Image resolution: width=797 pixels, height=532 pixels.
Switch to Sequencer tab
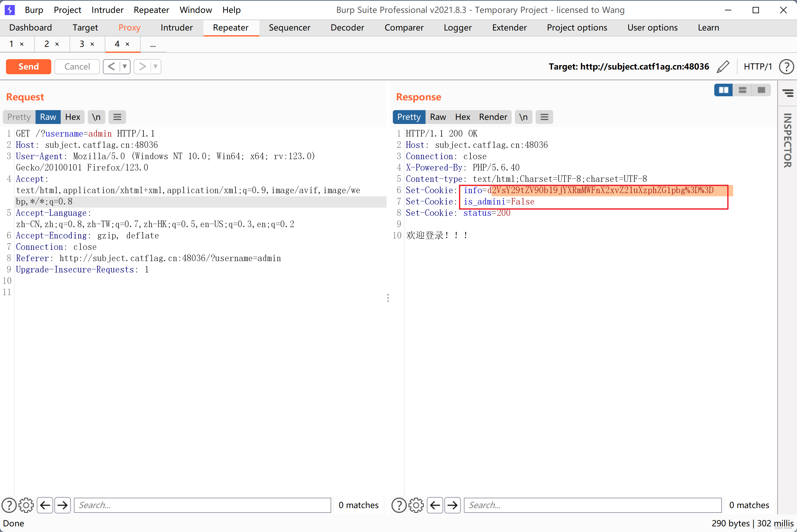tap(289, 27)
